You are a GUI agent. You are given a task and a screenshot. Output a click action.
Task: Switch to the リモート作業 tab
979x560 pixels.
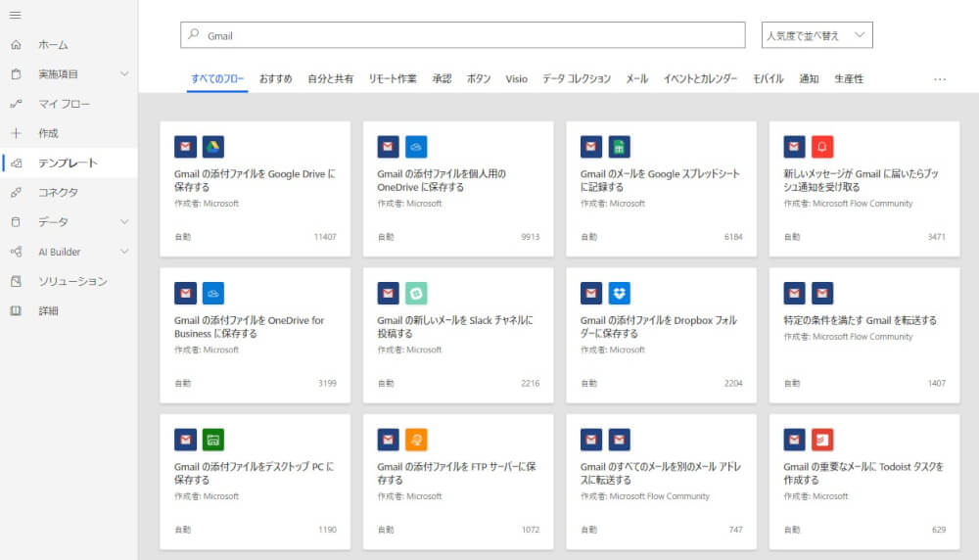click(x=393, y=78)
